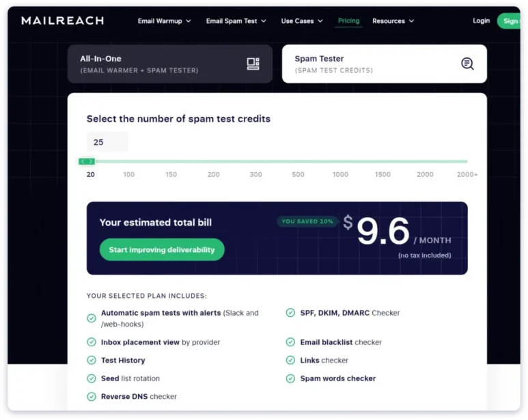Click check icon beside Links checker

[x=290, y=361]
